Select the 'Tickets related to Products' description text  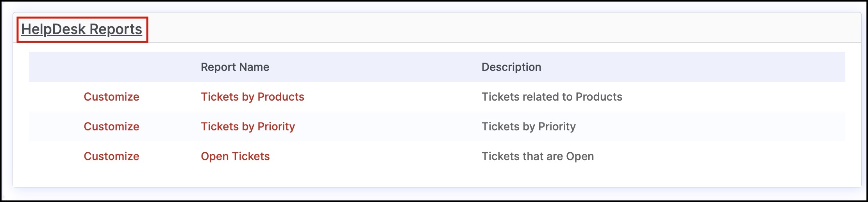[552, 97]
